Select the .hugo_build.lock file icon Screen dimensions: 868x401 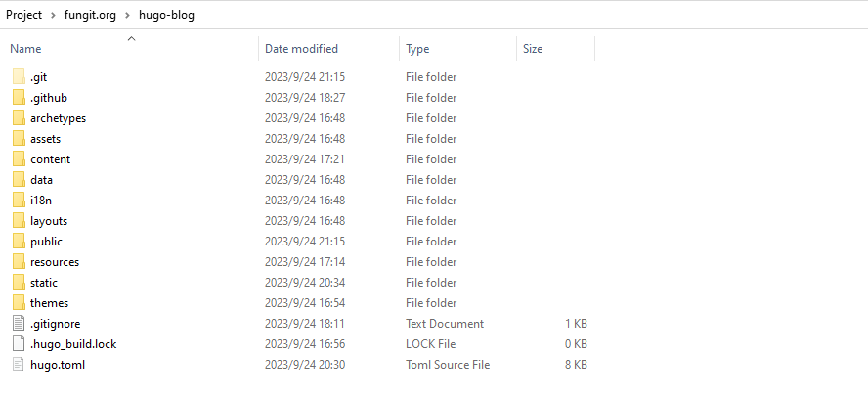(x=19, y=343)
